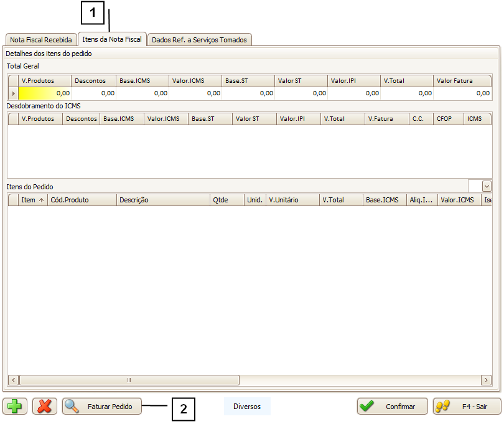The image size is (504, 424).
Task: Click the Valor Fatura cell in Total Geral
Action: point(462,93)
